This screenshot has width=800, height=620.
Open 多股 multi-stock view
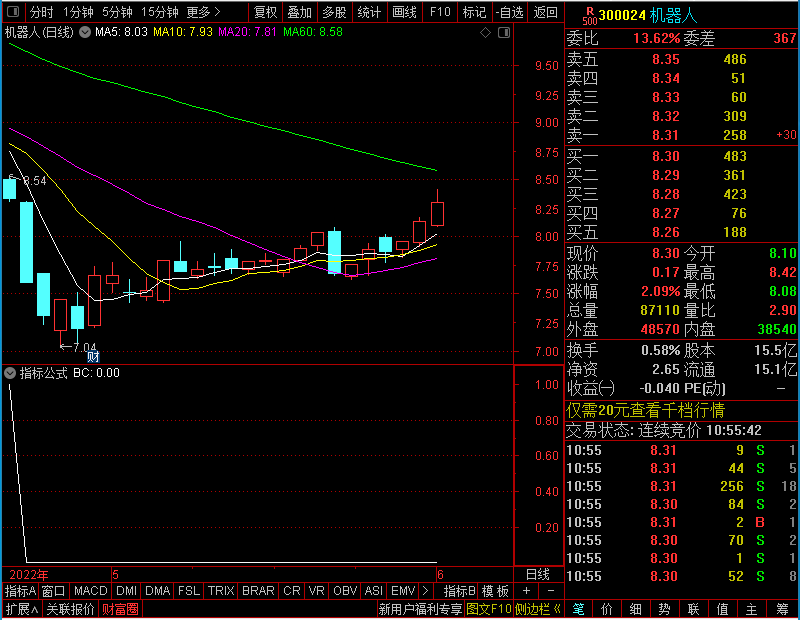[334, 12]
